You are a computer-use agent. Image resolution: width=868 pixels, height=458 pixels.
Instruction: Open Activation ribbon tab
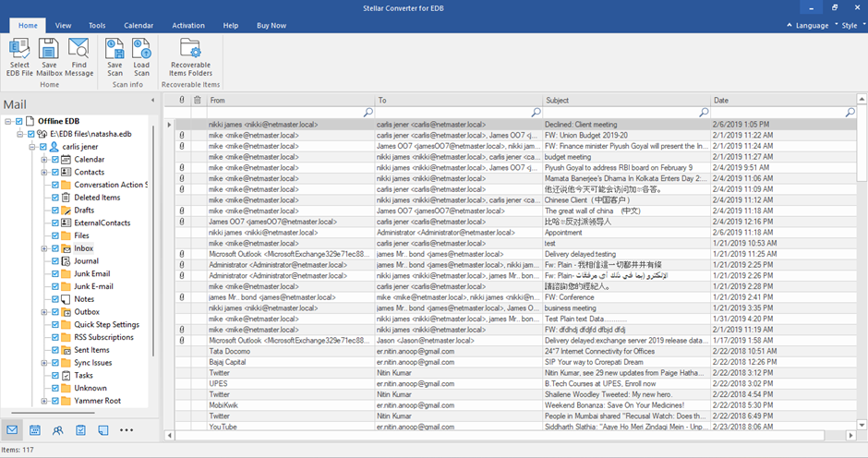(x=188, y=26)
